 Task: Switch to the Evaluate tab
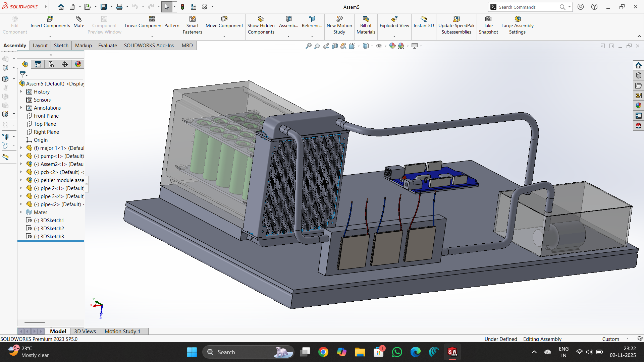coord(107,46)
